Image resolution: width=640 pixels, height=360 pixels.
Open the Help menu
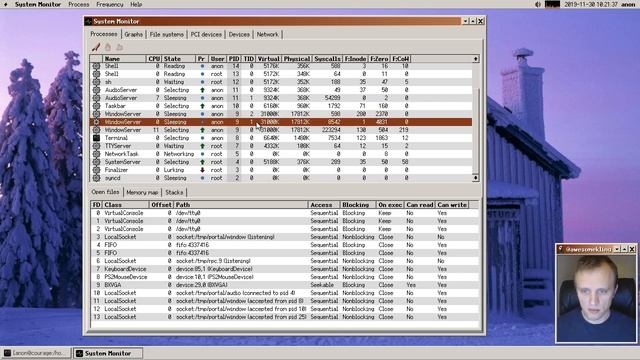point(136,4)
